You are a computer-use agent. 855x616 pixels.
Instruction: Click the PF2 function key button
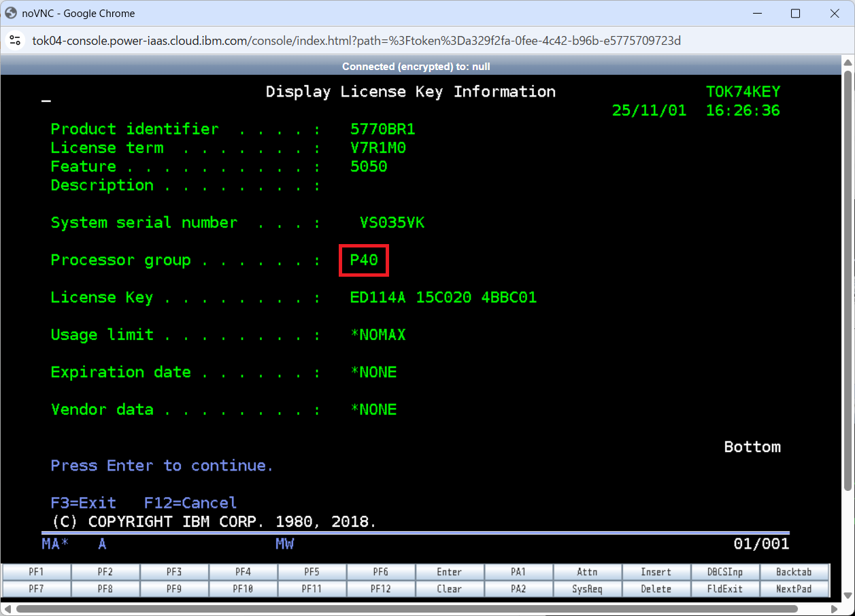(105, 572)
